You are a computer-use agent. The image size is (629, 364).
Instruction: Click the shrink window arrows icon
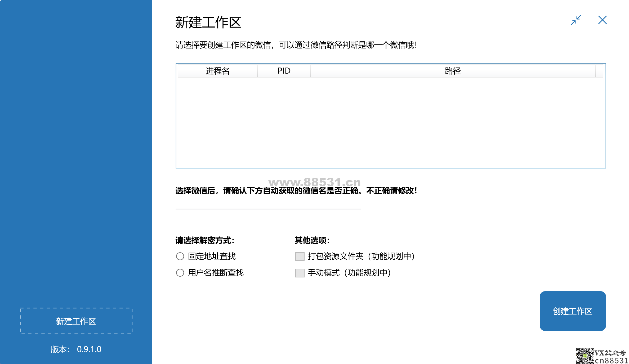[x=576, y=20]
